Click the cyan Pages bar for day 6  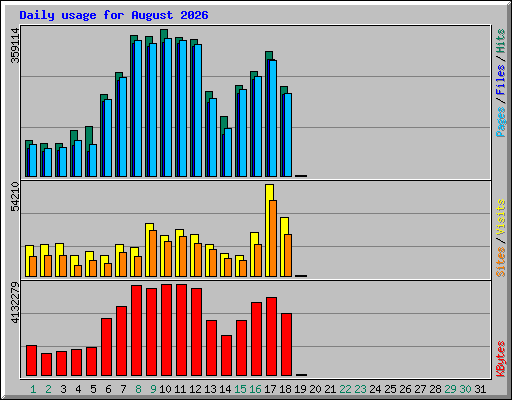pyautogui.click(x=108, y=138)
